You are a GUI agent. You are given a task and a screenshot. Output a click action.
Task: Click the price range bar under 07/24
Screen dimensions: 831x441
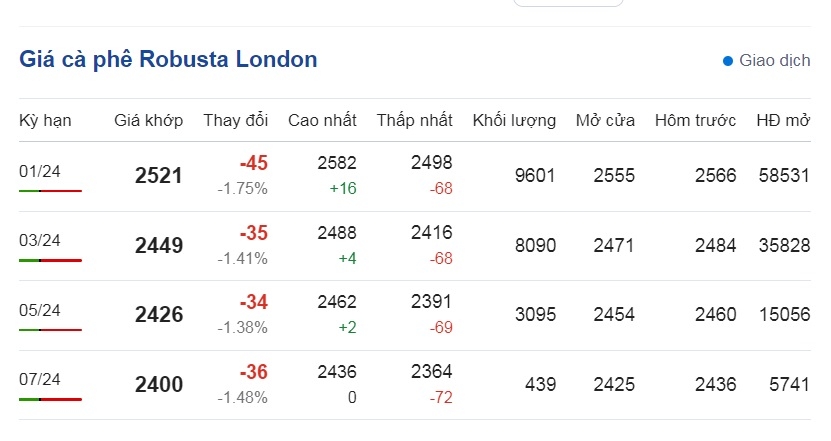click(50, 399)
